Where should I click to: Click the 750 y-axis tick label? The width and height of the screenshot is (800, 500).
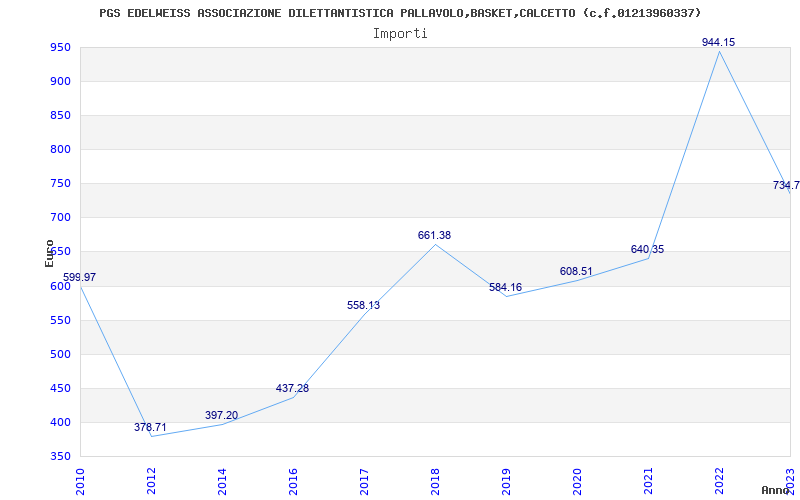click(x=60, y=184)
